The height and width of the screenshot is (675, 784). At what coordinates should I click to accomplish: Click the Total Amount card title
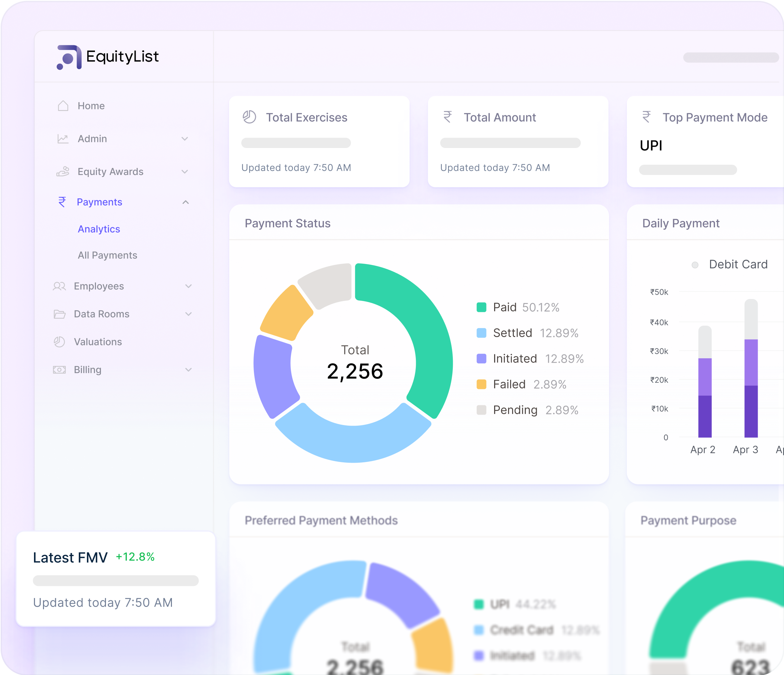pos(500,117)
